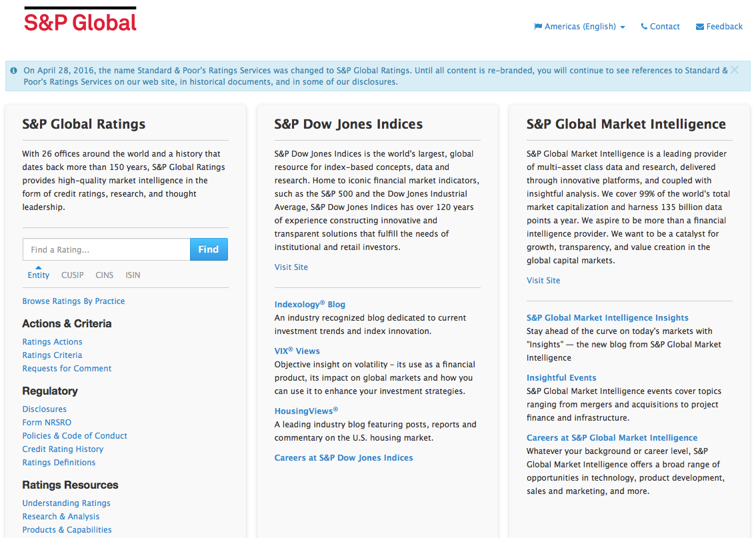
Task: Visit Site under S&P Dow Jones Indices
Action: click(x=291, y=267)
